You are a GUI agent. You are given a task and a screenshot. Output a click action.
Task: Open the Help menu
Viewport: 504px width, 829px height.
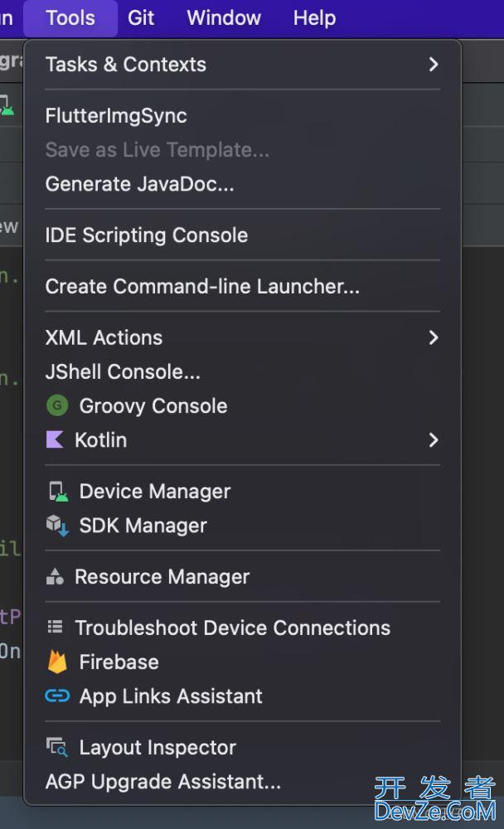(x=314, y=18)
